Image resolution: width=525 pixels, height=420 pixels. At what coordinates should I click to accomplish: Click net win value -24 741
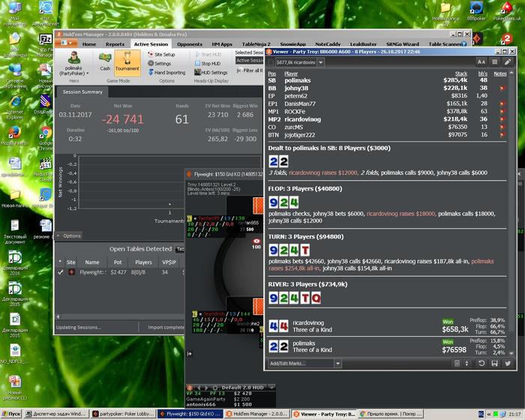click(122, 119)
